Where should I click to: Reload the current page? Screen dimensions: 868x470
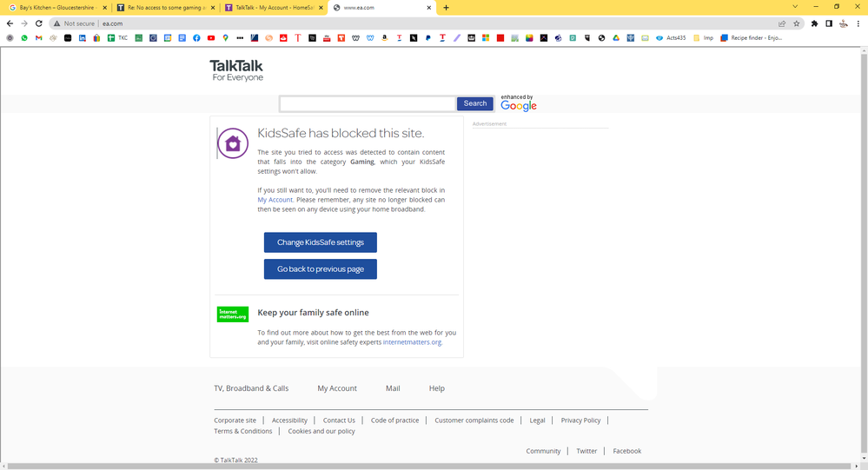click(39, 23)
